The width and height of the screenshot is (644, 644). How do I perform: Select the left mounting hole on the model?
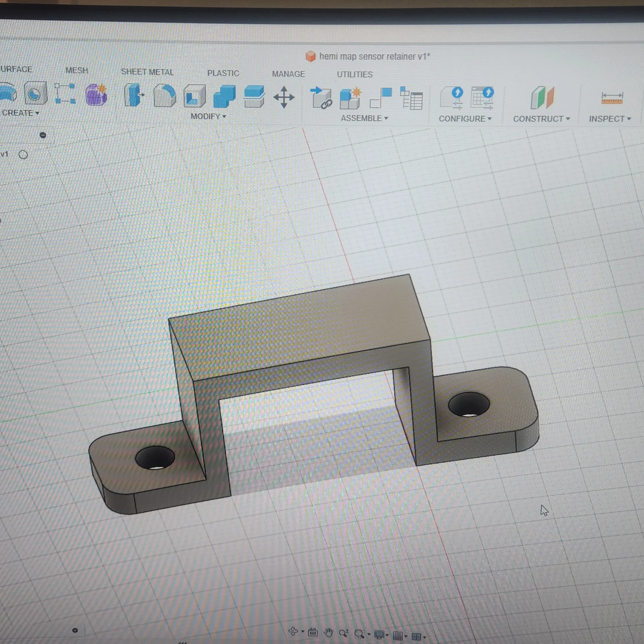pos(155,458)
